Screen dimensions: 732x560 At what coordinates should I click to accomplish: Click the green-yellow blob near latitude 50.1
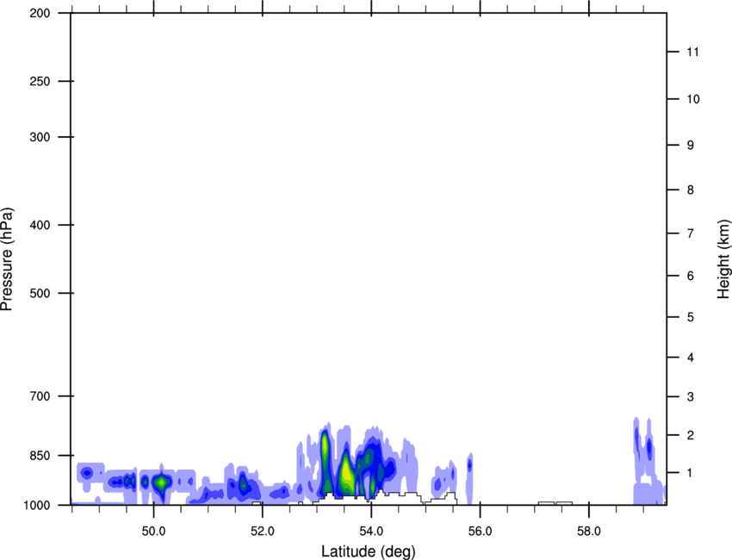pos(162,482)
